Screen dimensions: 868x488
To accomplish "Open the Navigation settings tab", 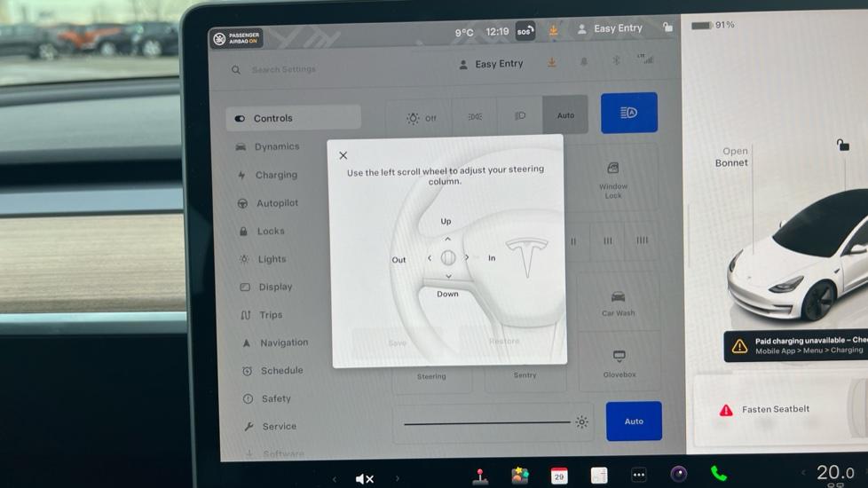I will pos(275,342).
